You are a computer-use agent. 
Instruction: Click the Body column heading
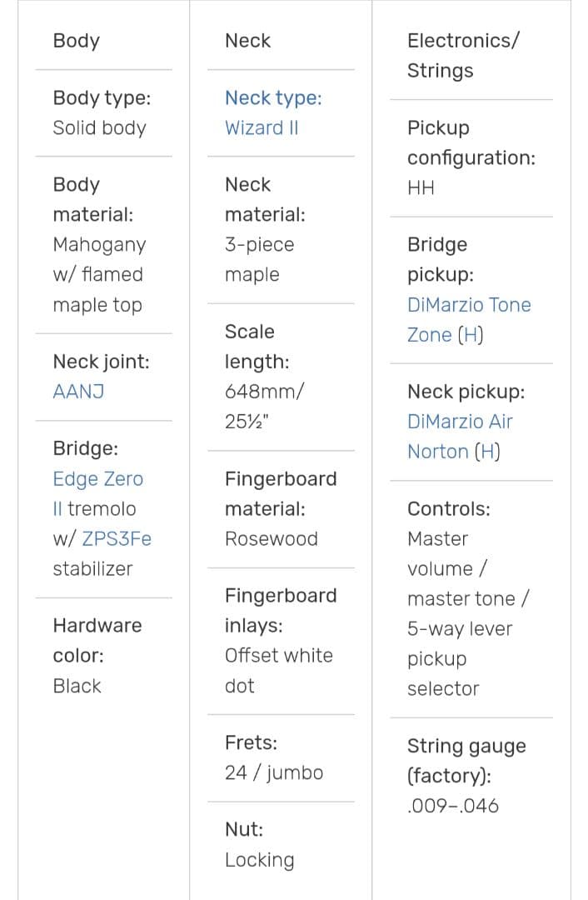[76, 41]
